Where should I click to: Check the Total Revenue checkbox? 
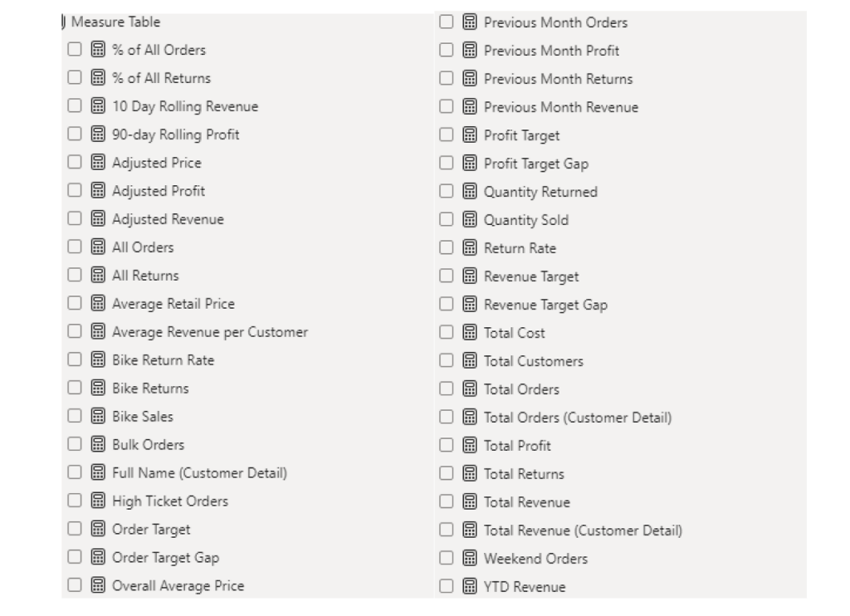click(447, 502)
